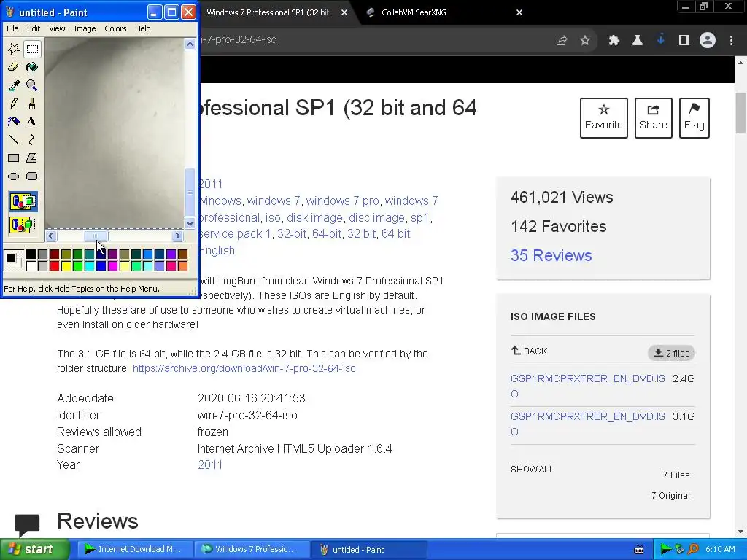Select the Rounded Rectangle tool in Paint
Image resolution: width=747 pixels, height=560 pixels.
pyautogui.click(x=32, y=176)
